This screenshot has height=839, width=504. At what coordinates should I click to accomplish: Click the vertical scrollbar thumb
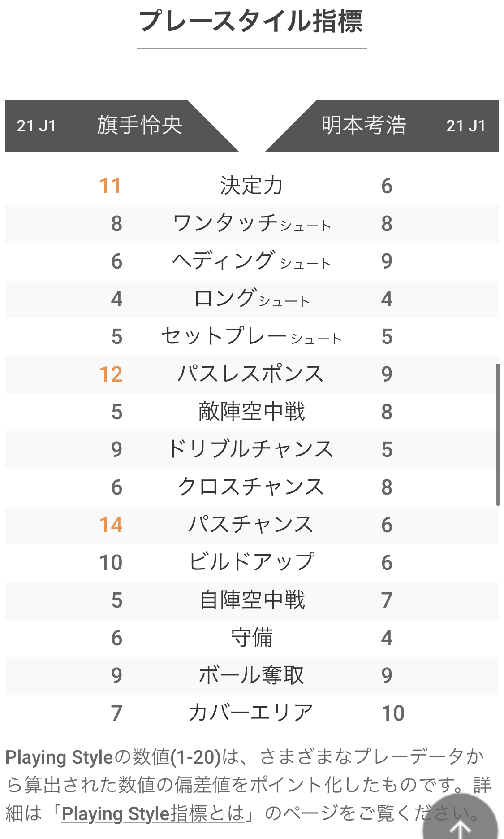498,435
